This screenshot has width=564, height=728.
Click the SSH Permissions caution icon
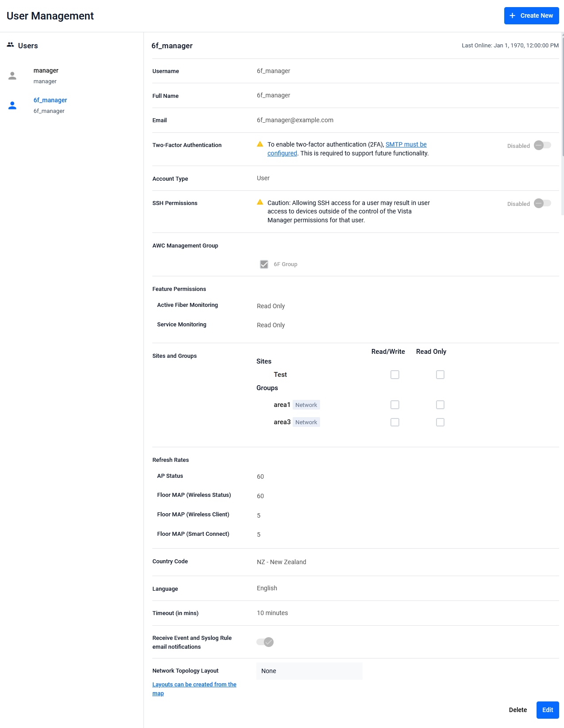point(260,202)
